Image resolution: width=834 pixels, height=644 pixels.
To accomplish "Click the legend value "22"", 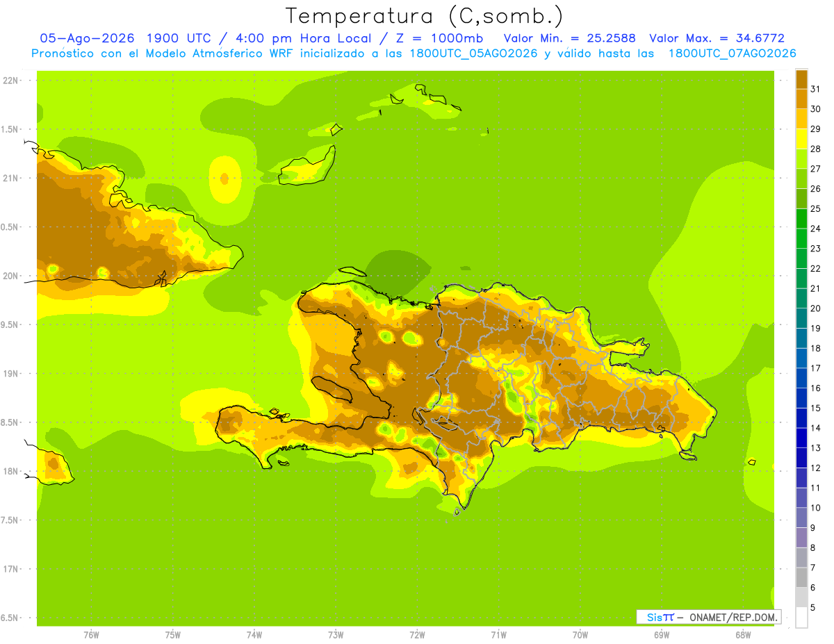I will (816, 268).
